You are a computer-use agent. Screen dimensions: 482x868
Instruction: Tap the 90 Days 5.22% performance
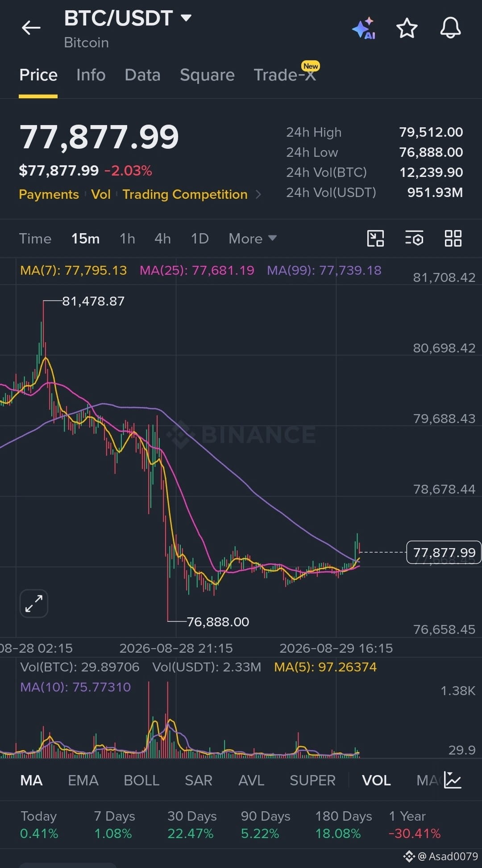pyautogui.click(x=266, y=825)
